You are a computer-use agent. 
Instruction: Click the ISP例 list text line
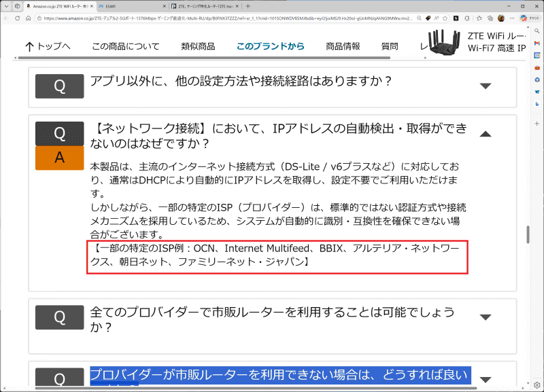pos(275,255)
